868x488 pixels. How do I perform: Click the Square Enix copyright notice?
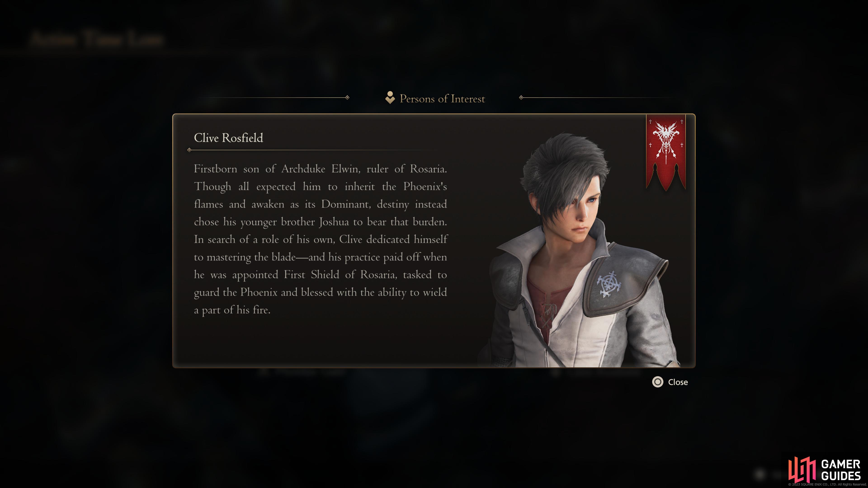coord(827,484)
